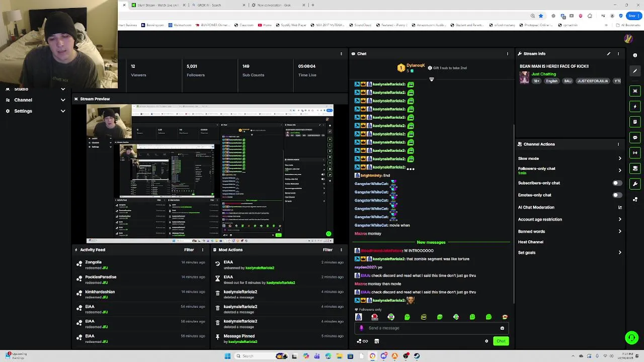This screenshot has width=644, height=362.
Task: Click the 'New messages' divider label
Action: click(431, 242)
